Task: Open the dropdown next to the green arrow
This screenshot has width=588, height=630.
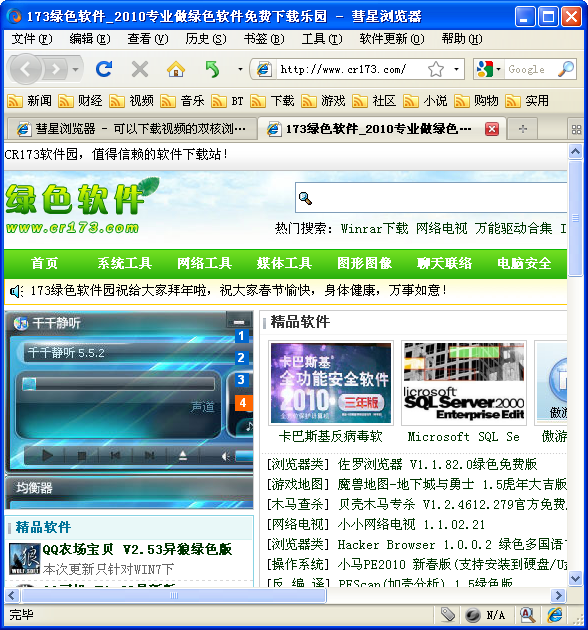Action: click(x=240, y=69)
